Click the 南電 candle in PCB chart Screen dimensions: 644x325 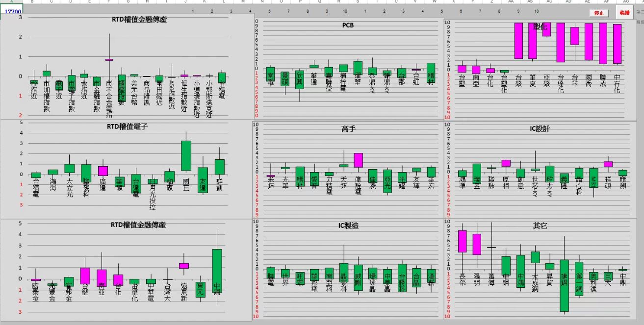[270, 74]
